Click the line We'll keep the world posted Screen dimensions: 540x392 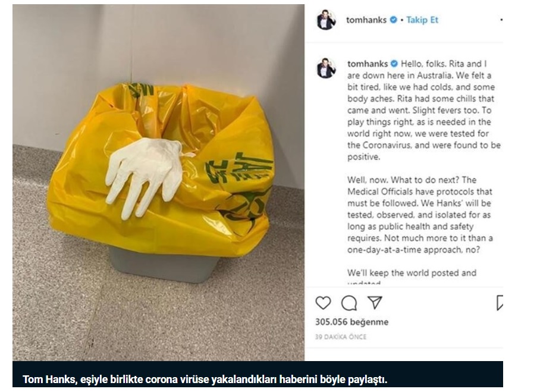[412, 273]
